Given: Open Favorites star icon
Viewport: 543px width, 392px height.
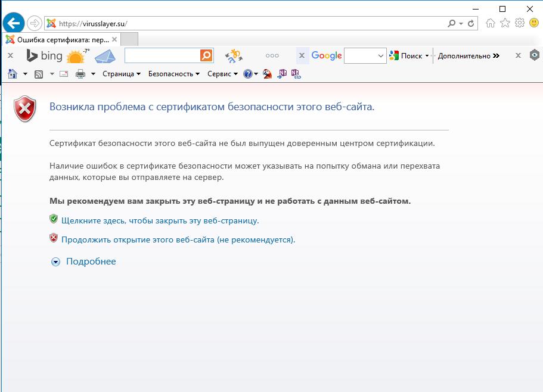Looking at the screenshot, I should tap(505, 23).
